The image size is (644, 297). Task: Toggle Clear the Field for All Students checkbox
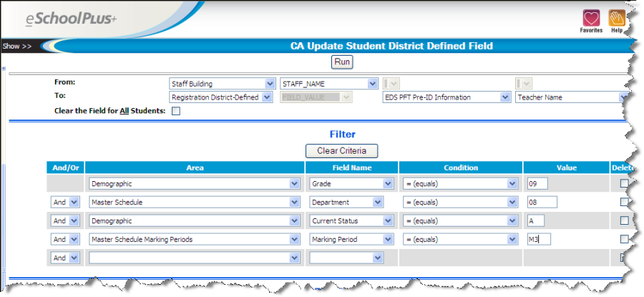(176, 111)
